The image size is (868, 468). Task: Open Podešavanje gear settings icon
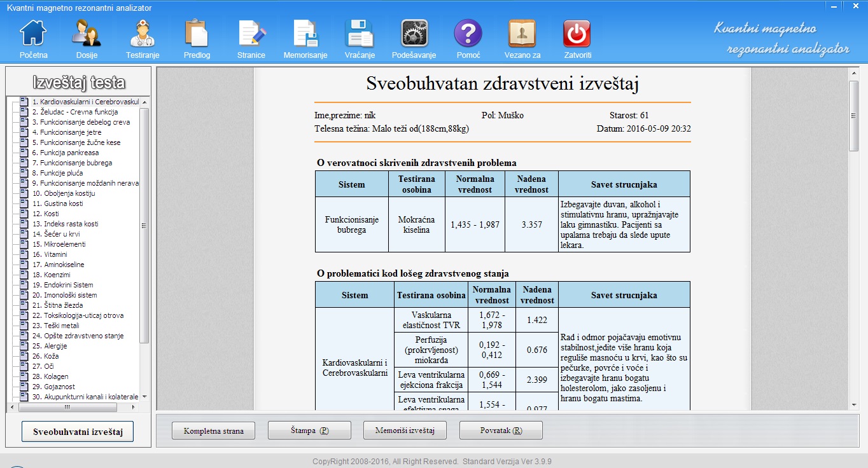point(414,34)
